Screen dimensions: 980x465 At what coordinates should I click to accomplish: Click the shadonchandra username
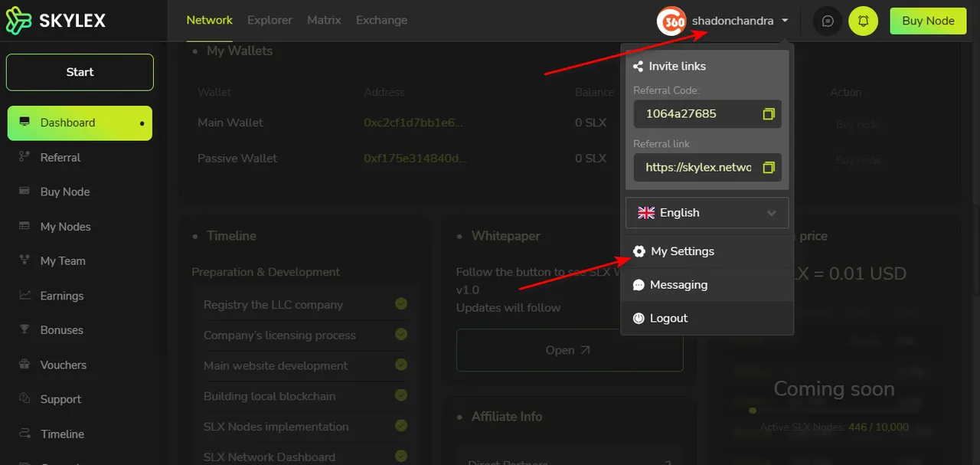(x=733, y=21)
